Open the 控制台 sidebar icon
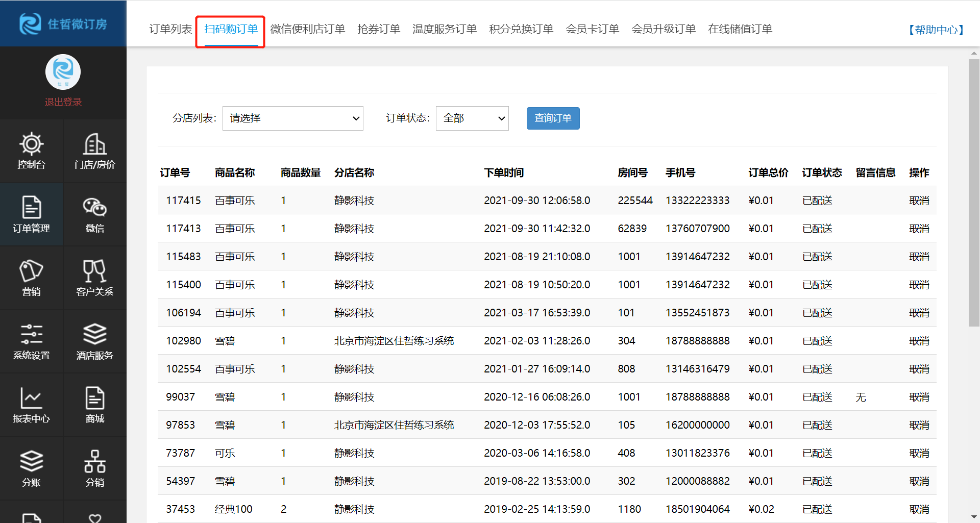980x523 pixels. (31, 151)
